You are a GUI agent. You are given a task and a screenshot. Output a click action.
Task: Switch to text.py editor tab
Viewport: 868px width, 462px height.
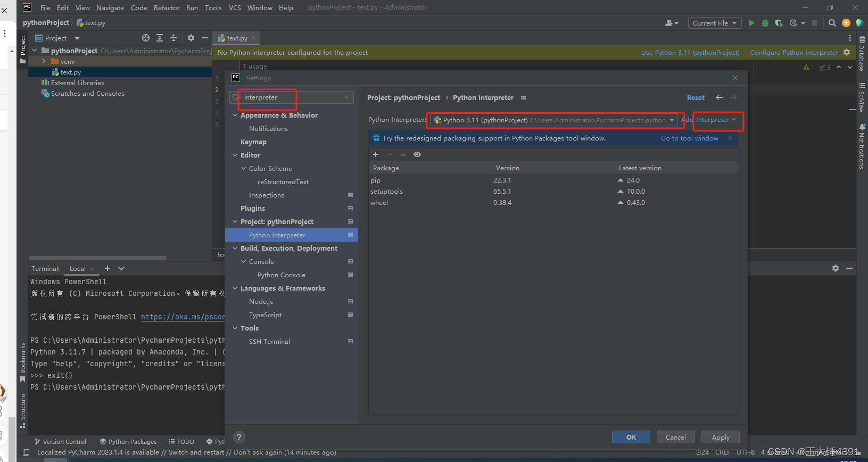coord(236,38)
